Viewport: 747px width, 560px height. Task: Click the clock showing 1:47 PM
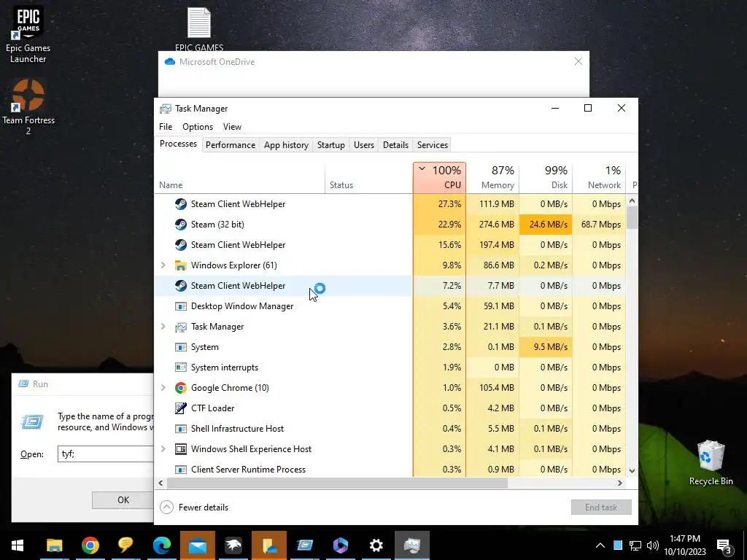click(x=684, y=539)
